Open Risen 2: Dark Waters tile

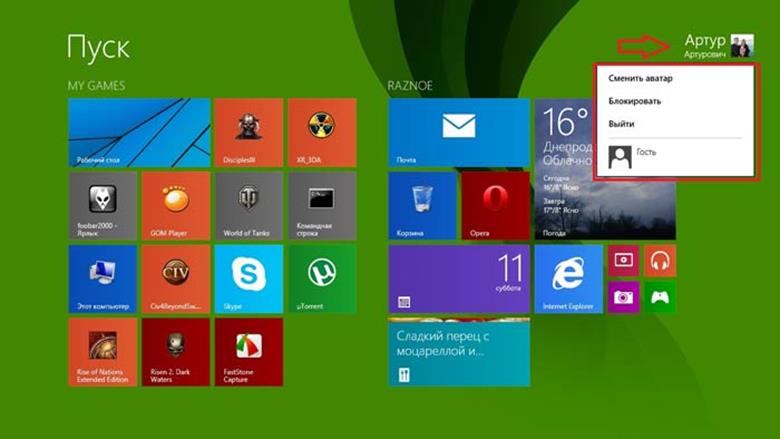pyautogui.click(x=176, y=352)
